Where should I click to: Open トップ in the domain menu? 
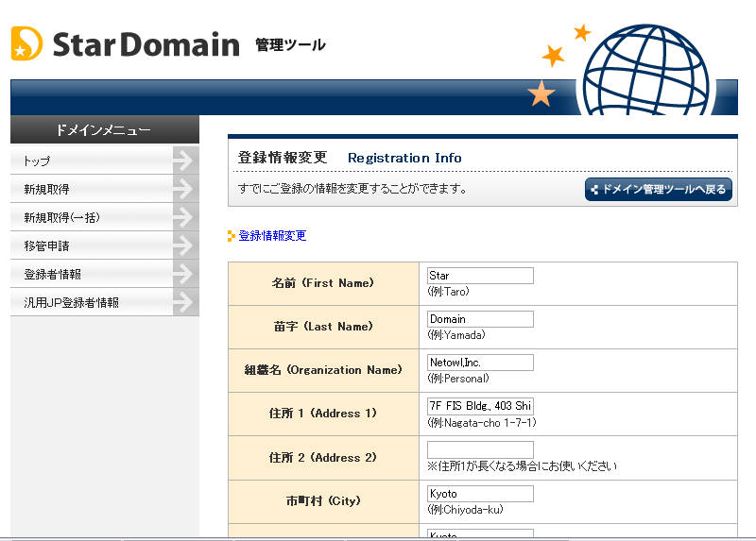(105, 161)
